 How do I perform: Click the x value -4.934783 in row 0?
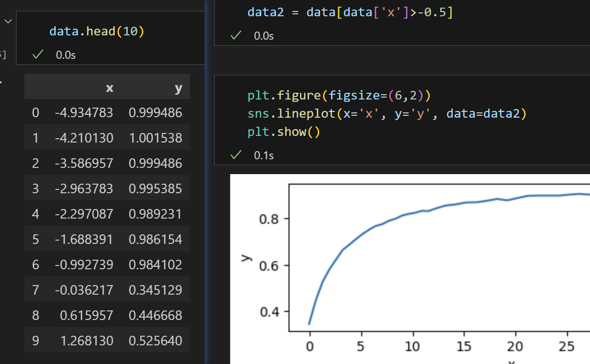tap(84, 112)
